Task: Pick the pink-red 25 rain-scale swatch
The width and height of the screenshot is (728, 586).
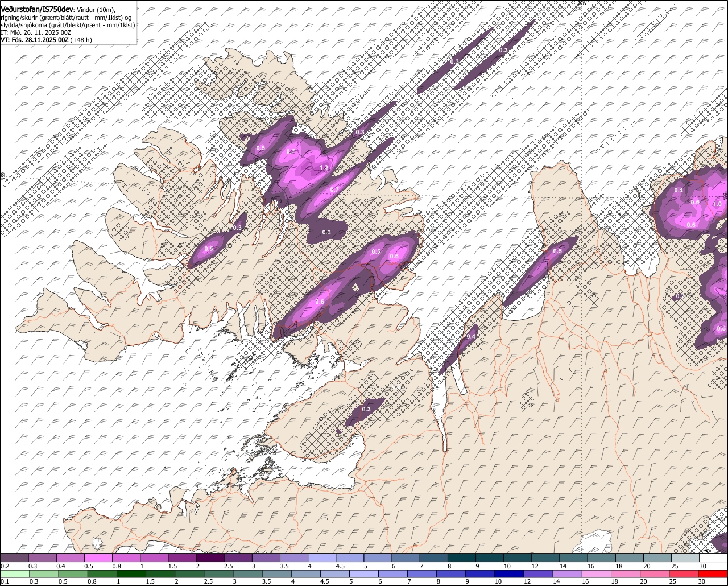Action: 684,575
